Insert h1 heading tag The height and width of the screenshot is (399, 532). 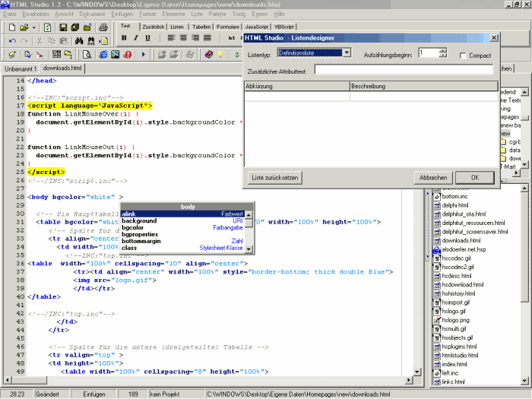click(x=232, y=38)
